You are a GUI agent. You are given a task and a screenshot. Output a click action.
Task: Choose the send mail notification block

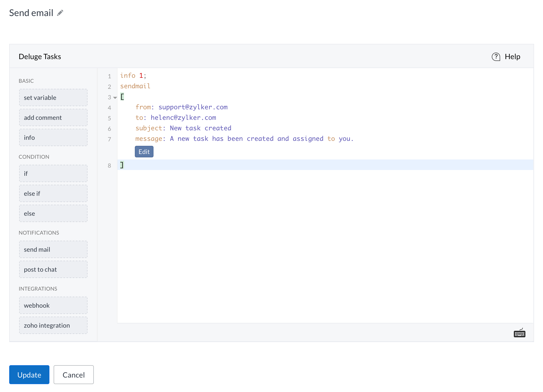pos(53,249)
